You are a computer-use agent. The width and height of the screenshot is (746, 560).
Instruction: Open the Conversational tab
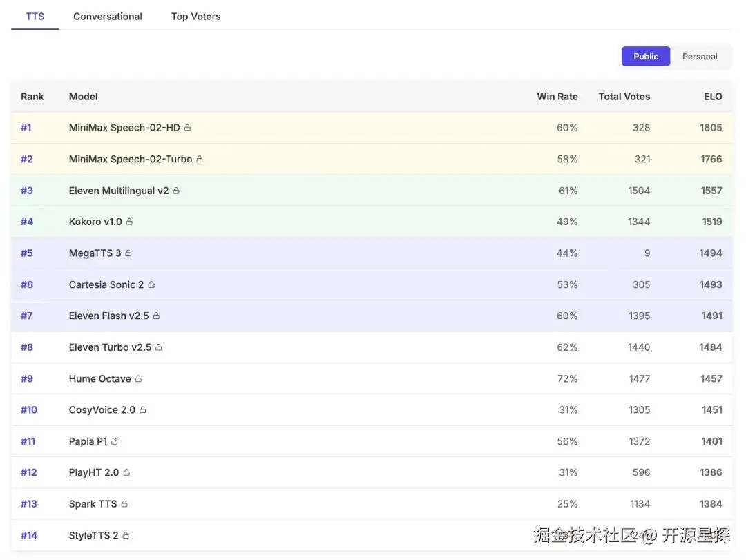pyautogui.click(x=108, y=17)
